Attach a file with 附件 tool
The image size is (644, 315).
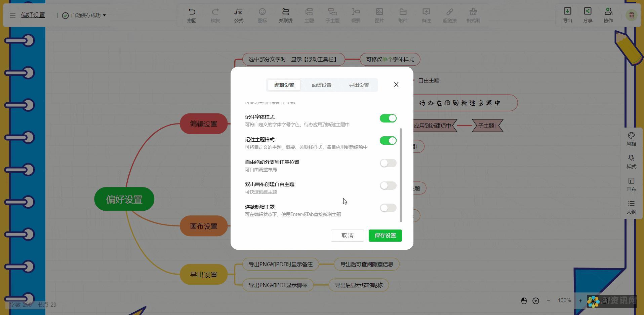403,15
